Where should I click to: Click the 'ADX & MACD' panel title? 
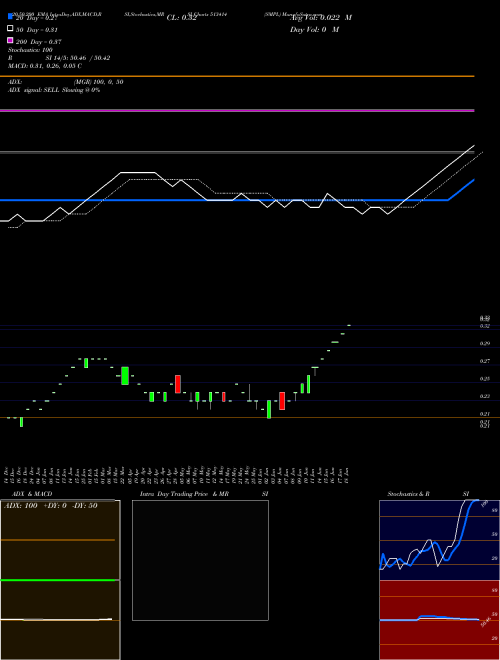tap(32, 494)
